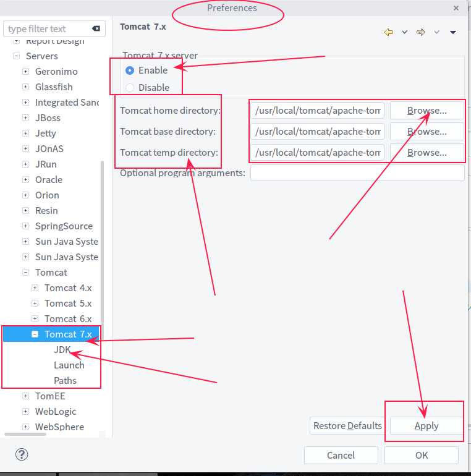Browse for the Tomcat home directory

(426, 111)
